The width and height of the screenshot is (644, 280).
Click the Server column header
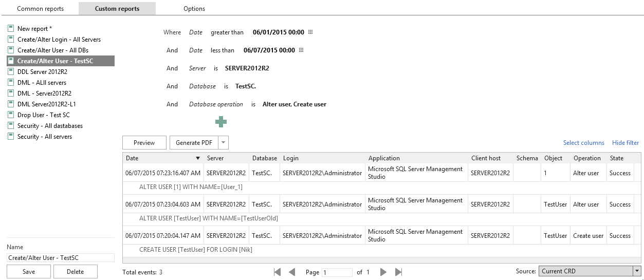pos(227,158)
